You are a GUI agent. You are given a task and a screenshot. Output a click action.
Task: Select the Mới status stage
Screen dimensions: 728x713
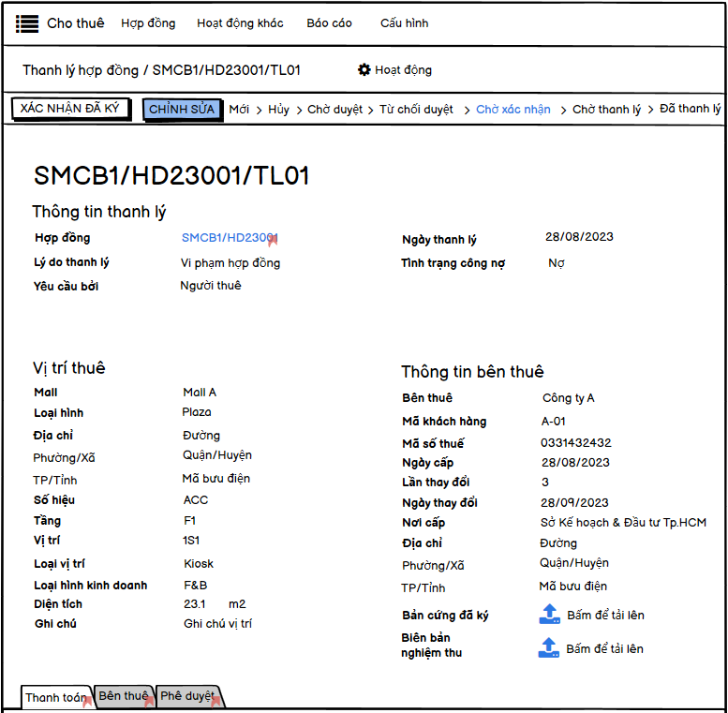coord(239,109)
